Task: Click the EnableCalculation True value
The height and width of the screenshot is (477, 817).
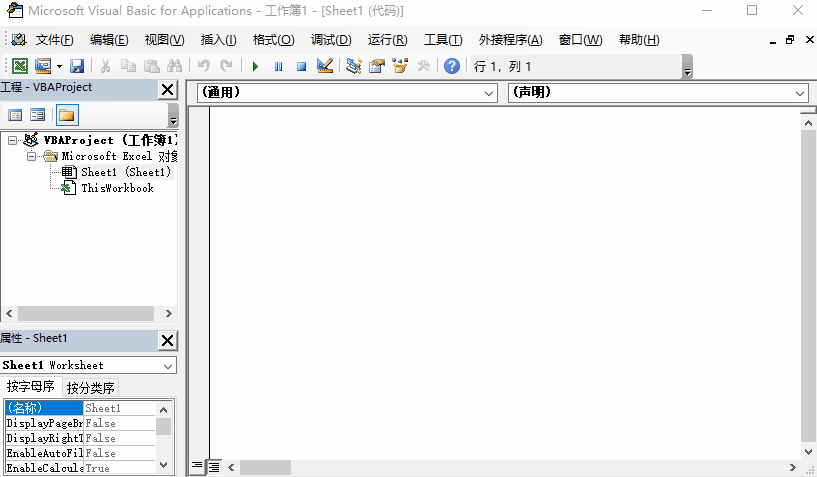Action: click(x=119, y=468)
